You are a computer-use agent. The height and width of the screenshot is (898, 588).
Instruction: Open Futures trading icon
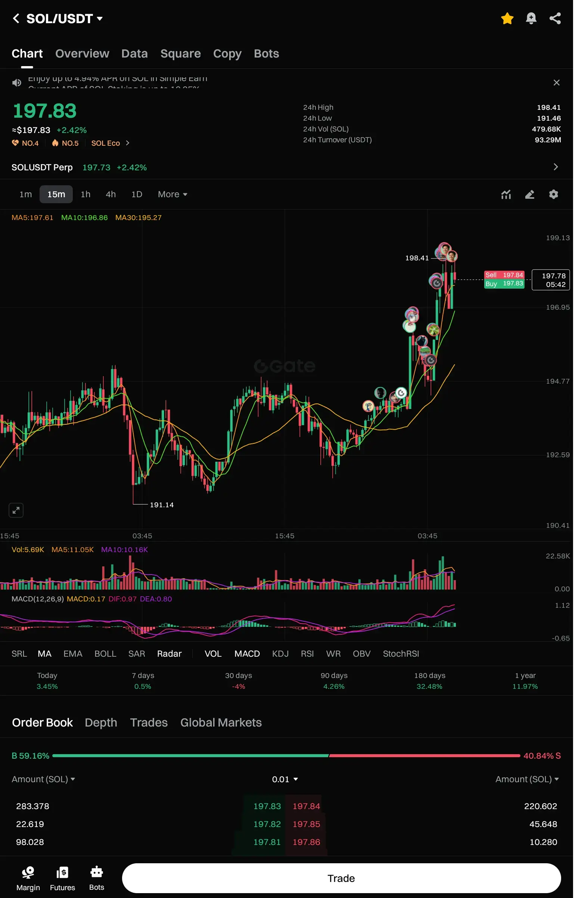[62, 878]
